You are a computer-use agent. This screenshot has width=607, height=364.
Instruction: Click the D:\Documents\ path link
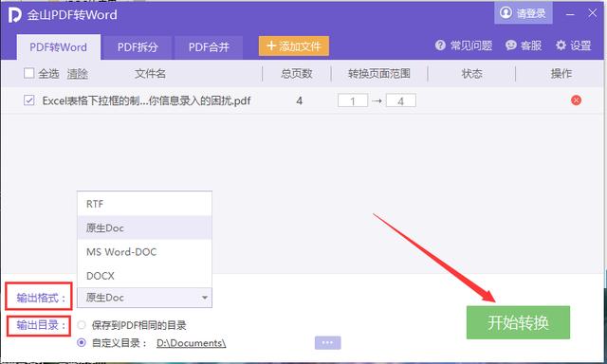(x=192, y=343)
